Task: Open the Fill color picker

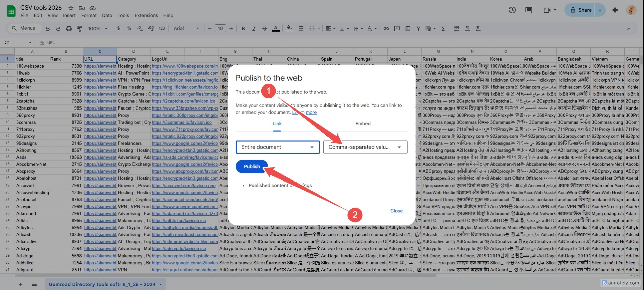Action: tap(289, 29)
